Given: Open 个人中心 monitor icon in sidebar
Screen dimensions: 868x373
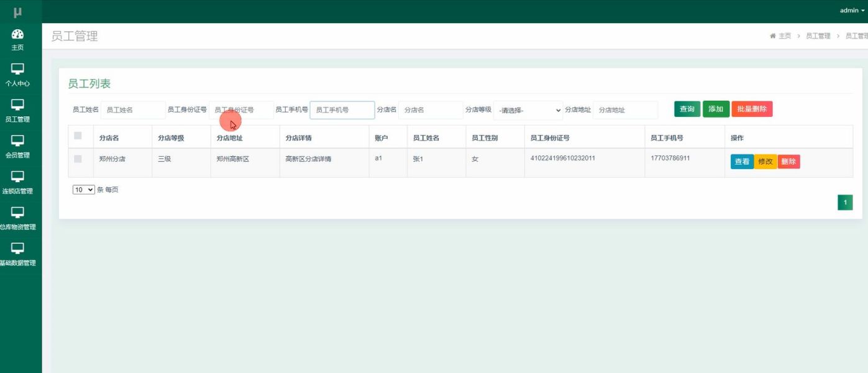Looking at the screenshot, I should (17, 69).
